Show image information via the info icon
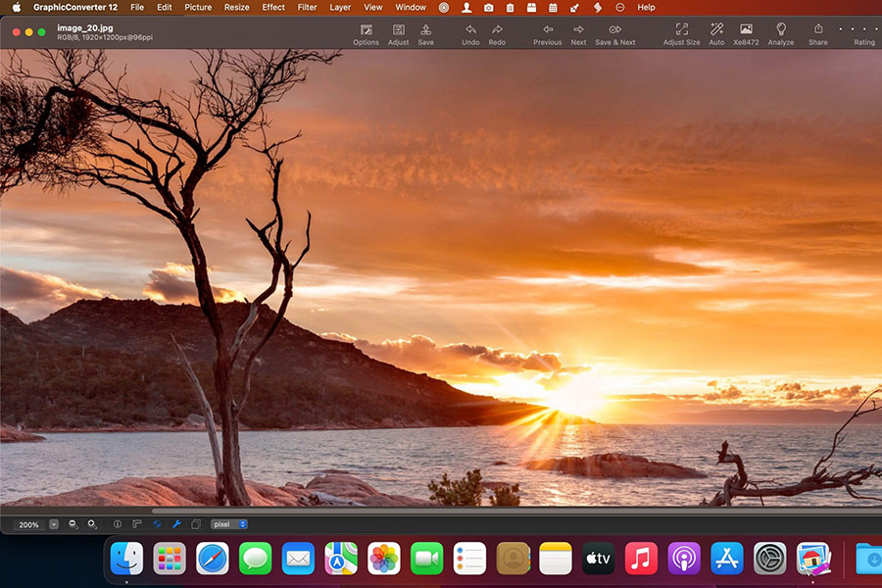882x588 pixels. coord(117,524)
